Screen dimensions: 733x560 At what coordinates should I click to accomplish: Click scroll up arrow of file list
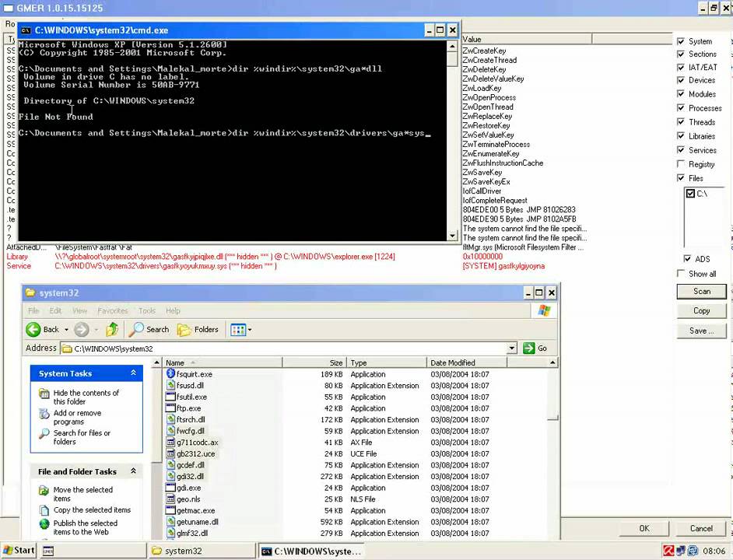click(x=552, y=362)
